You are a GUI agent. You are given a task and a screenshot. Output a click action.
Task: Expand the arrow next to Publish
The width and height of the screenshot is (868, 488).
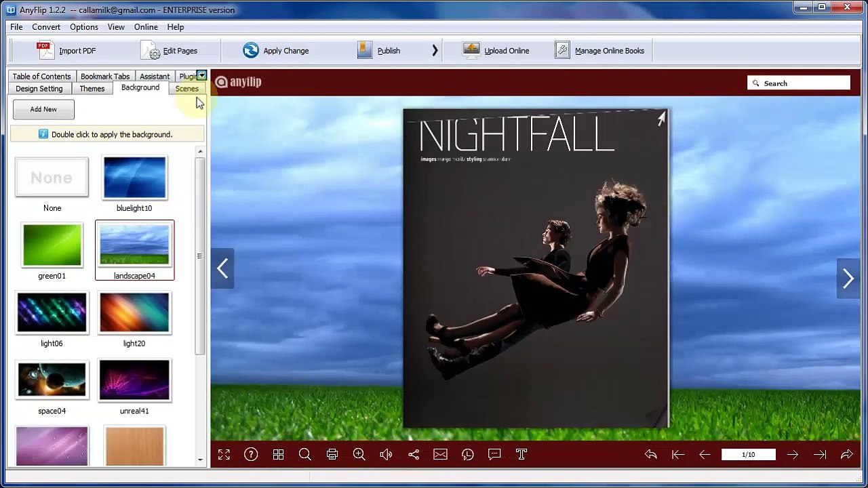[x=435, y=51]
